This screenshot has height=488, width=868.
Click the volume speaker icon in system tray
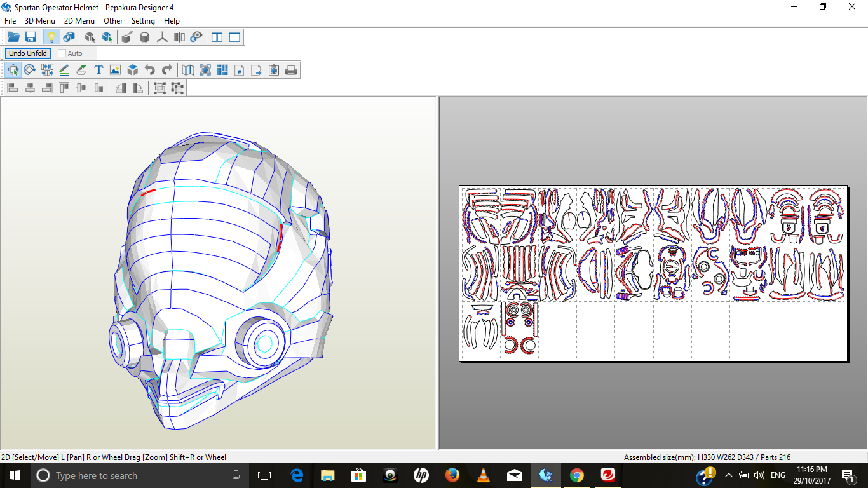coord(759,475)
